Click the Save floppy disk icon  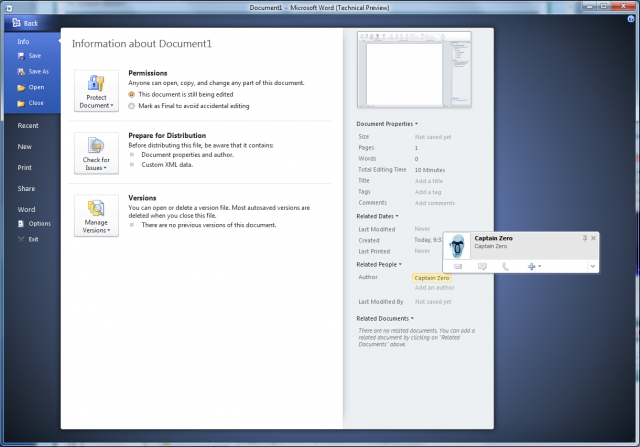pyautogui.click(x=21, y=56)
